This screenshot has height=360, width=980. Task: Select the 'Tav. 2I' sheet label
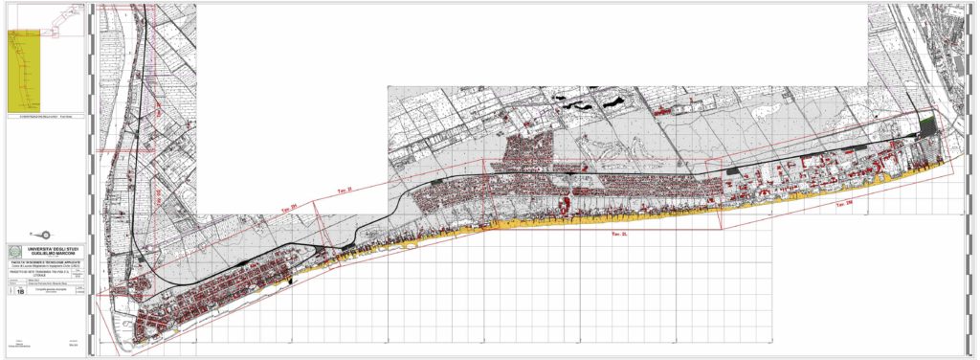pyautogui.click(x=345, y=190)
